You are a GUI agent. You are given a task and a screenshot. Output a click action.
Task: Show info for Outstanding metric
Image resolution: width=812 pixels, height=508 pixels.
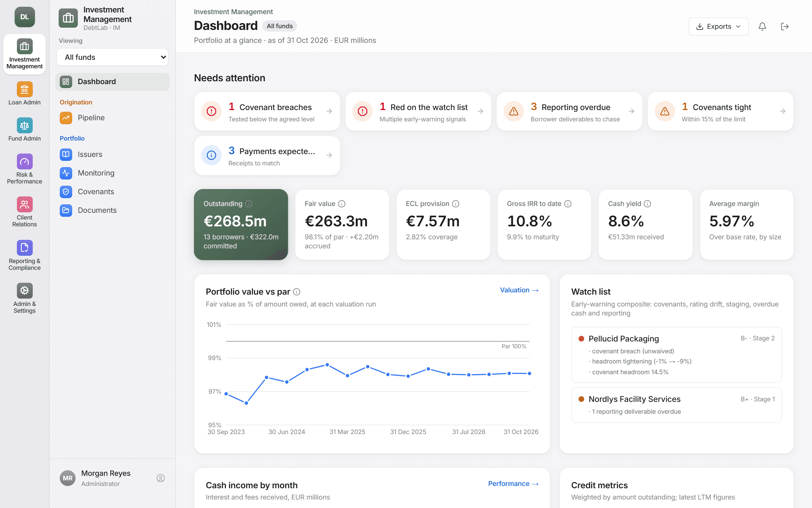click(x=249, y=203)
